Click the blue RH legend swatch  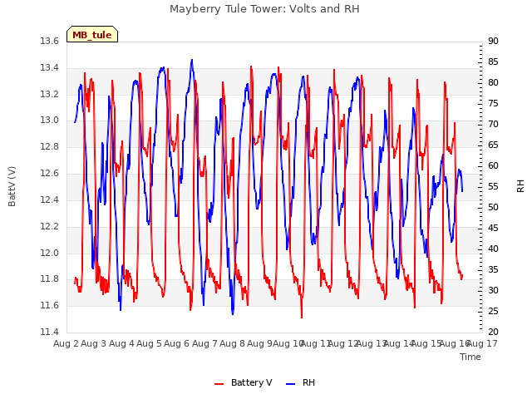[290, 384]
